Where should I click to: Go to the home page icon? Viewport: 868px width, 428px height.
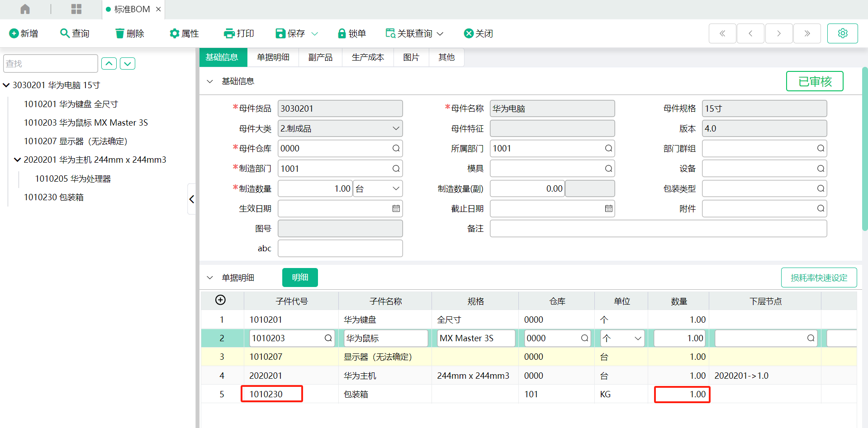[25, 9]
